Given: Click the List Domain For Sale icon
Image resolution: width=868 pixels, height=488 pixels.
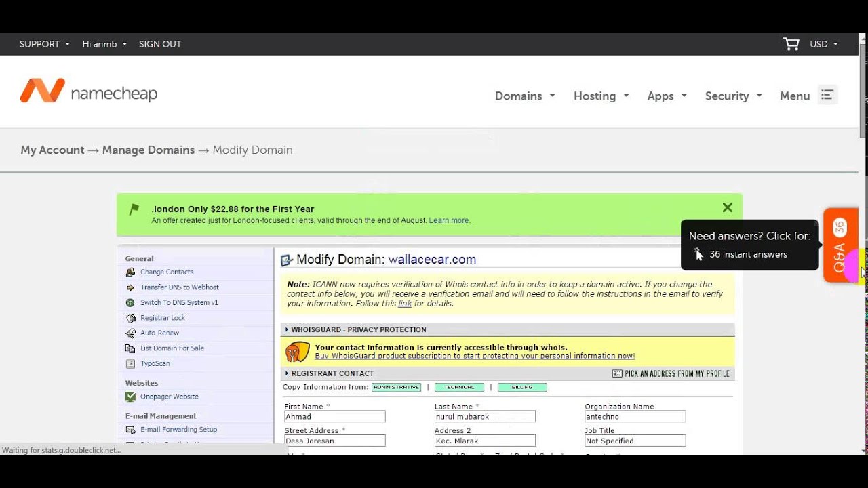Looking at the screenshot, I should (x=130, y=348).
